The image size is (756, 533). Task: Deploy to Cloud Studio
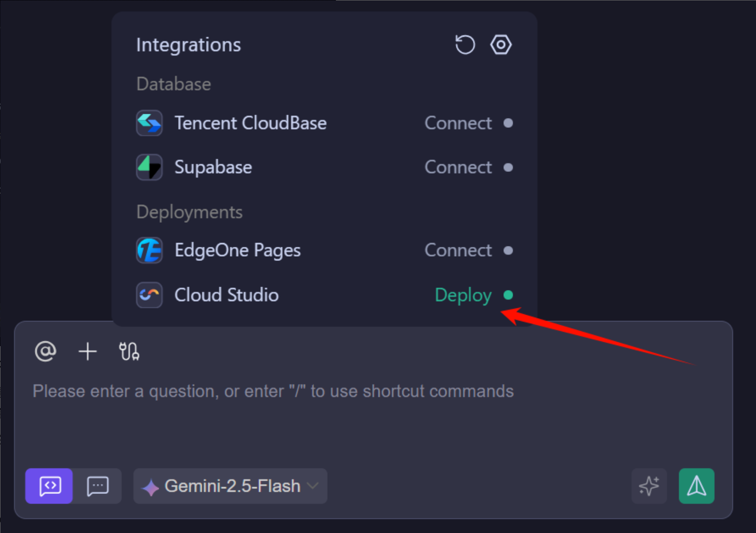click(x=463, y=295)
